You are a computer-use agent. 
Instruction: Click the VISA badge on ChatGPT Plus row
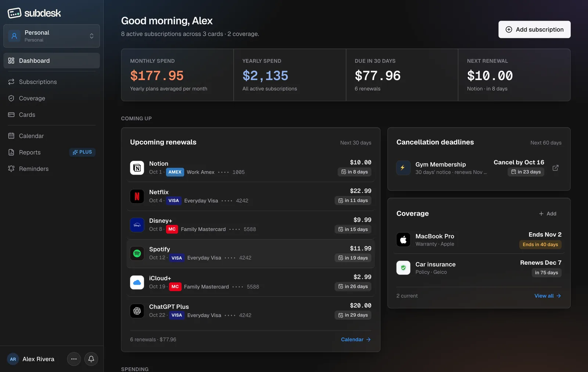click(177, 315)
